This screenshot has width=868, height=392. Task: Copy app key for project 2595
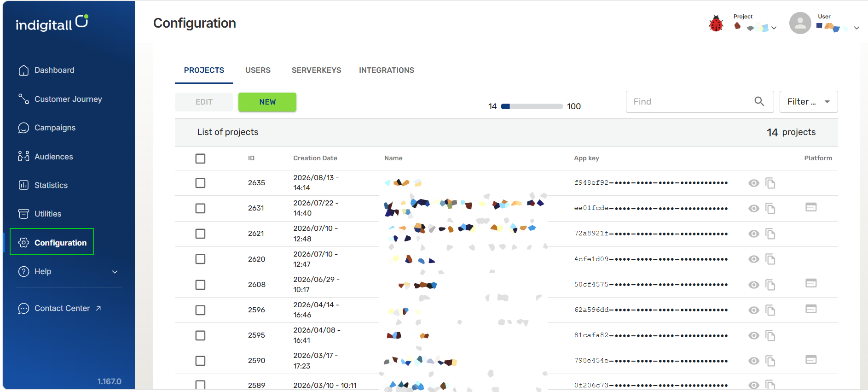770,335
